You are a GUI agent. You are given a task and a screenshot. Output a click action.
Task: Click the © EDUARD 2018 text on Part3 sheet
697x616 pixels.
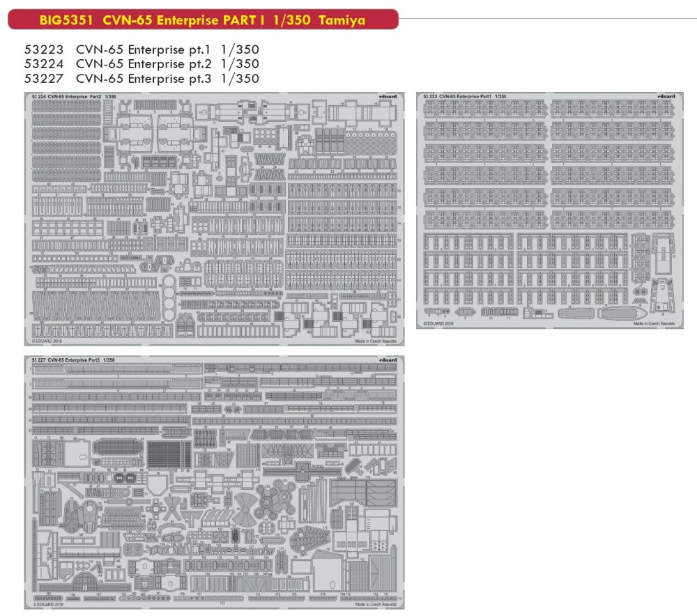tap(47, 605)
